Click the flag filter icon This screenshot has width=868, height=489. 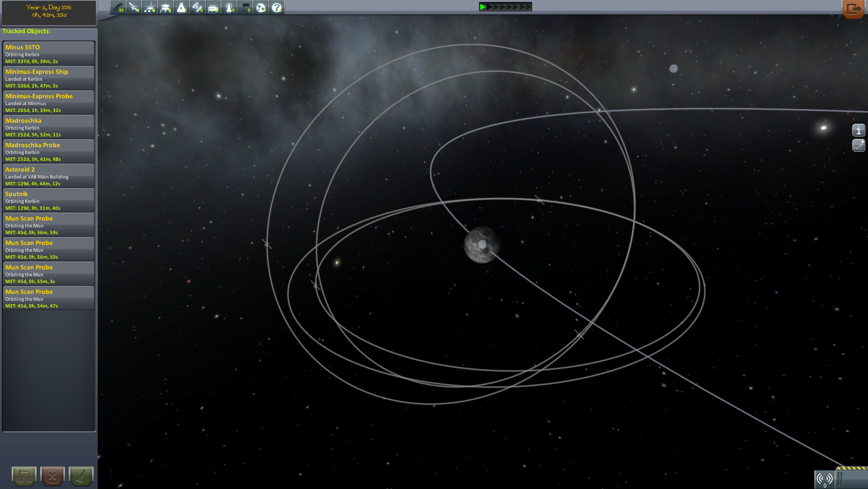point(245,7)
